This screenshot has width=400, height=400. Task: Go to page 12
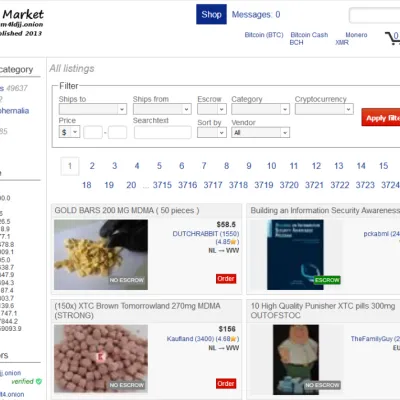click(316, 166)
